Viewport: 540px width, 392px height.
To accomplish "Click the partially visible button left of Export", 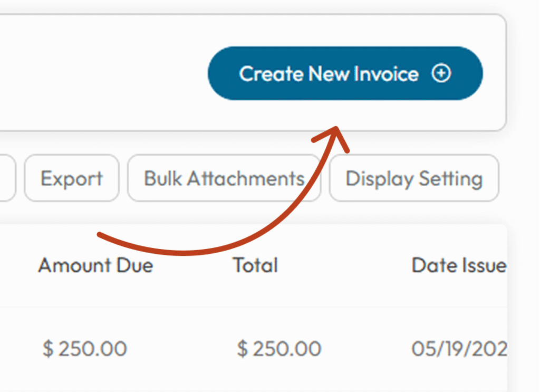I will (7, 178).
